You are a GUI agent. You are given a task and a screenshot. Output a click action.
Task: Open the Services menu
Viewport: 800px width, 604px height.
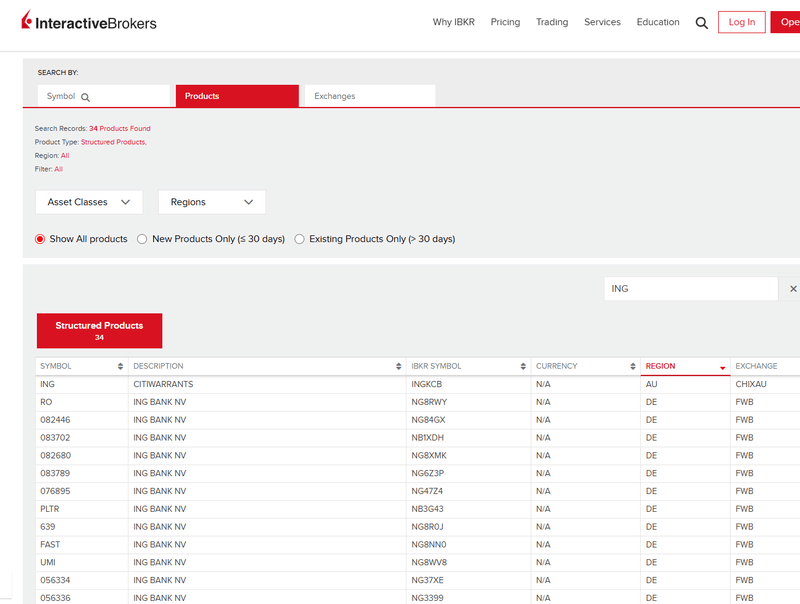pyautogui.click(x=602, y=22)
